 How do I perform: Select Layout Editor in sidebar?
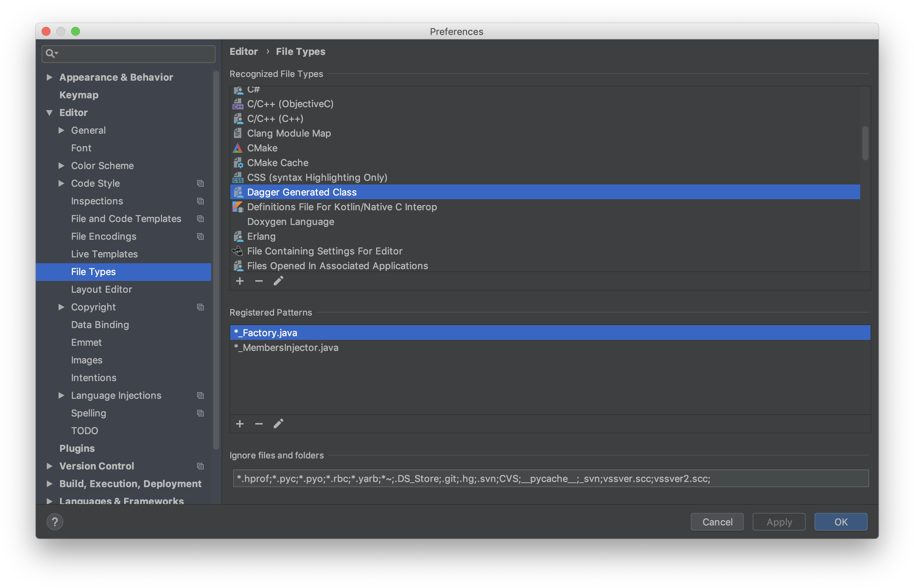102,289
